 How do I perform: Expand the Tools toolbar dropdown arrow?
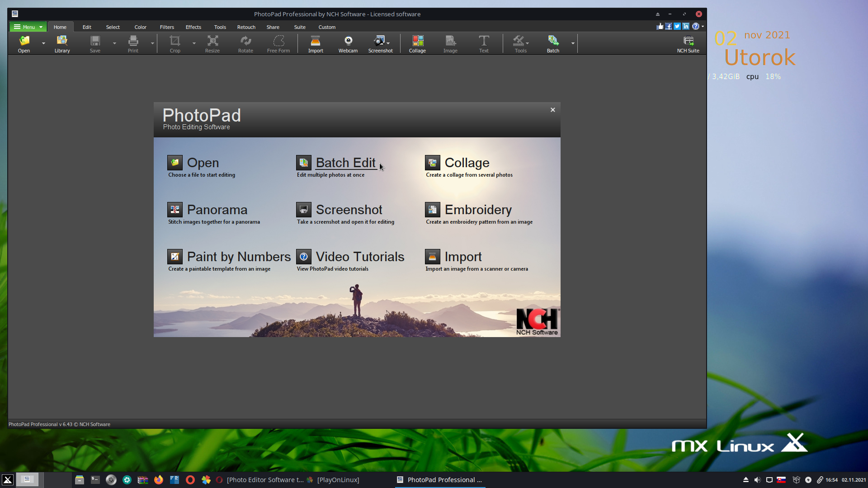click(x=527, y=43)
